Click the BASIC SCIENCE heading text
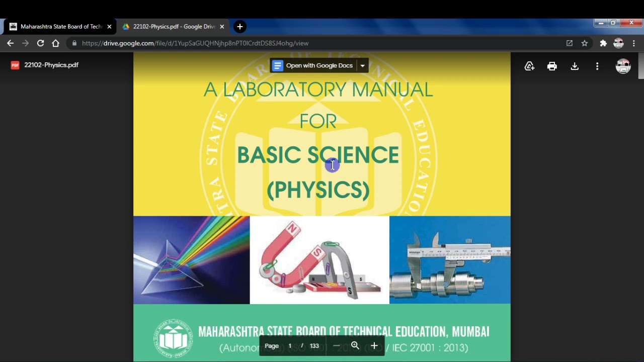Image resolution: width=644 pixels, height=362 pixels. pos(318,155)
